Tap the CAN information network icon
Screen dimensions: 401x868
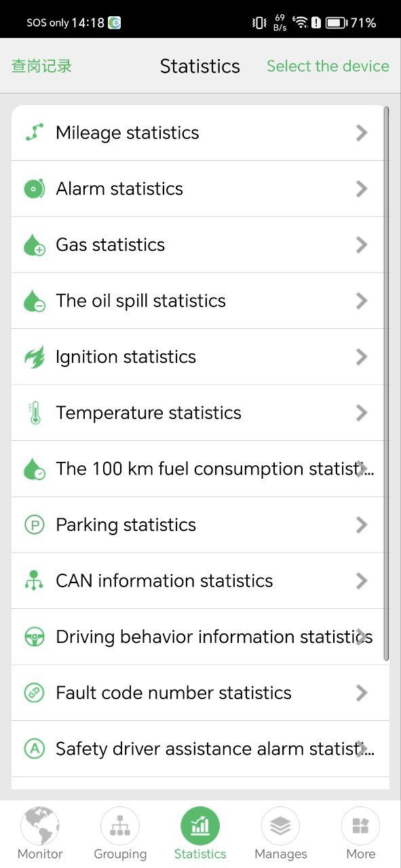pyautogui.click(x=34, y=580)
